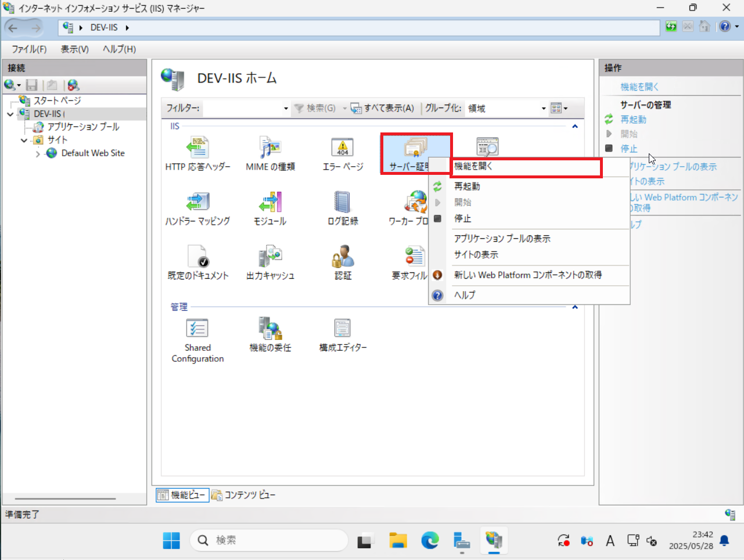Click the フィルター text input field
The height and width of the screenshot is (560, 744).
click(x=242, y=108)
